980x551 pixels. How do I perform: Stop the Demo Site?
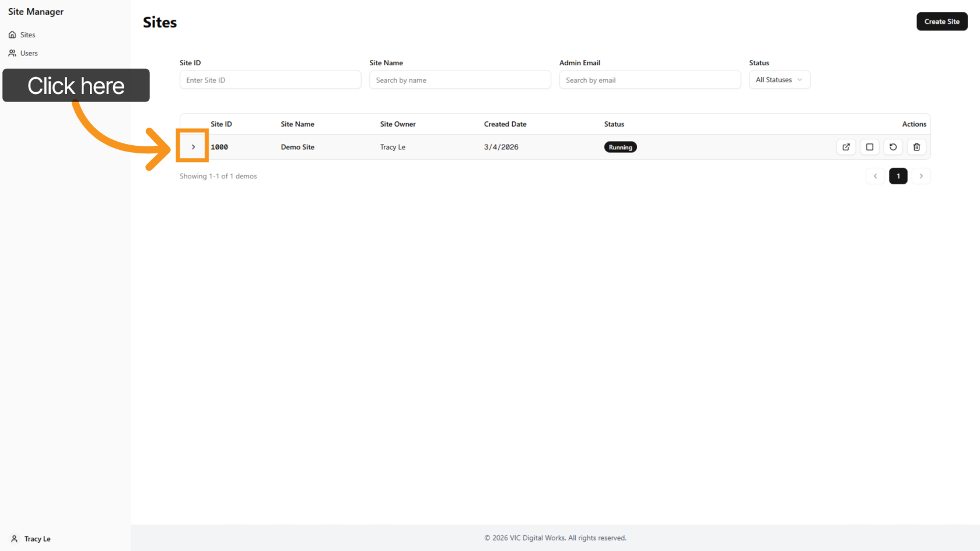tap(869, 147)
